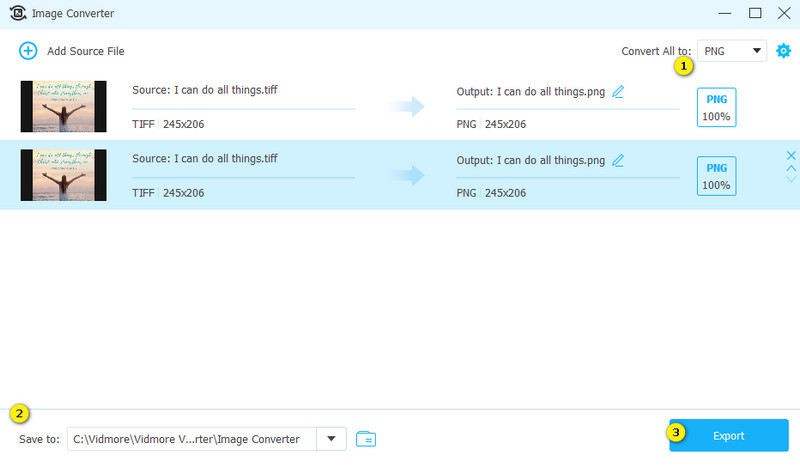Screen dimensions: 800x468
Task: Expand the Save to path dropdown arrow
Action: (331, 438)
